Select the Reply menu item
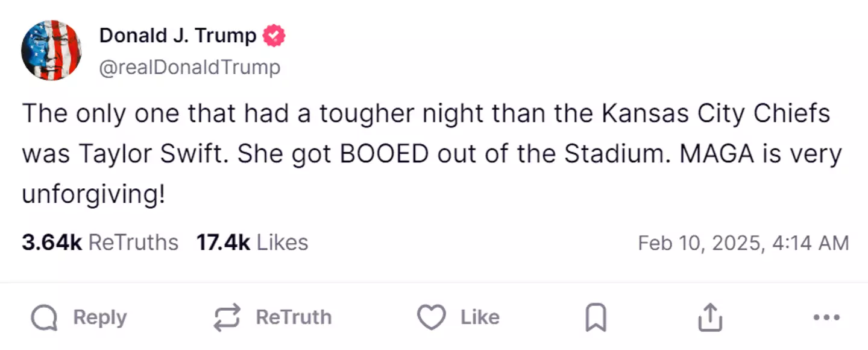 (x=78, y=316)
